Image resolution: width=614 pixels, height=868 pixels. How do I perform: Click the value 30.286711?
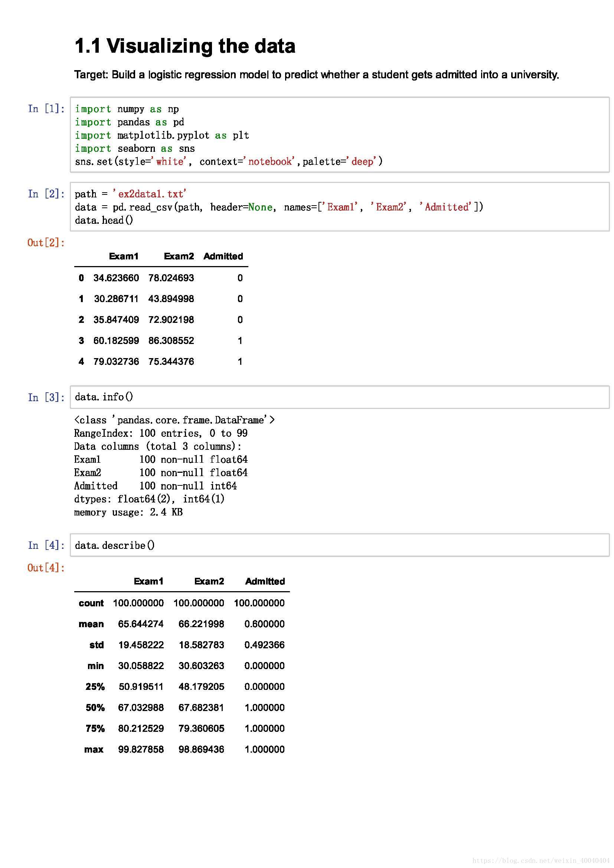pyautogui.click(x=116, y=299)
